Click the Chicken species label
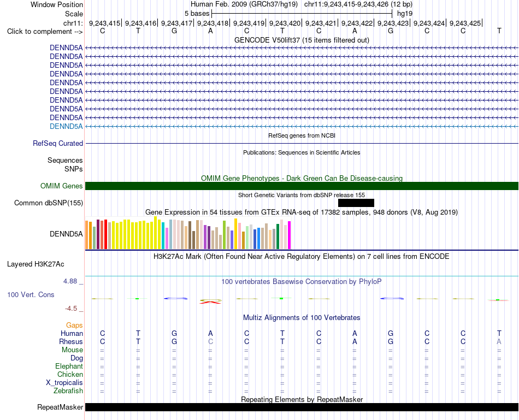The image size is (519, 420). [x=70, y=374]
